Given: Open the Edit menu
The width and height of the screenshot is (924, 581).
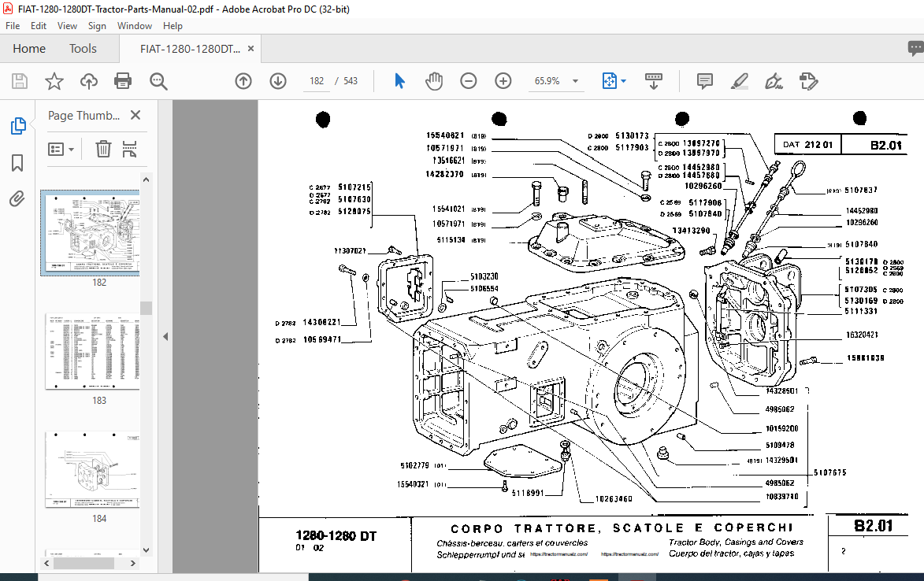Looking at the screenshot, I should pos(39,26).
